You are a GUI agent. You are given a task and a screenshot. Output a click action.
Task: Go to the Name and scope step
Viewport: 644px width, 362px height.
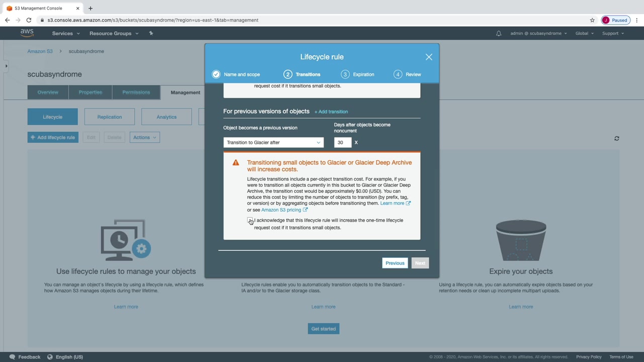(236, 74)
